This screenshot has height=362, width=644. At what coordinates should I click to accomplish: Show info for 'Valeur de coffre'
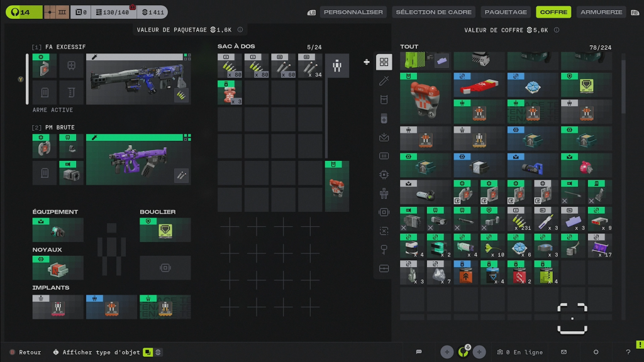(x=557, y=30)
